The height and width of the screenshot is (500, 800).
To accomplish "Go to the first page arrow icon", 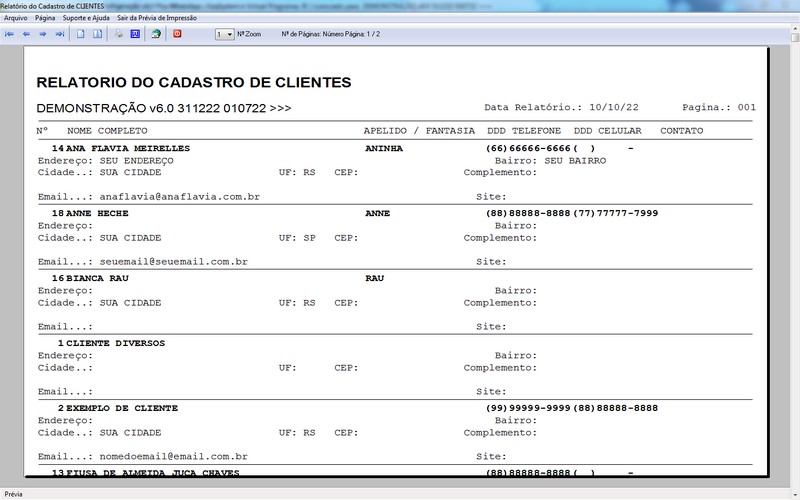I will point(9,34).
